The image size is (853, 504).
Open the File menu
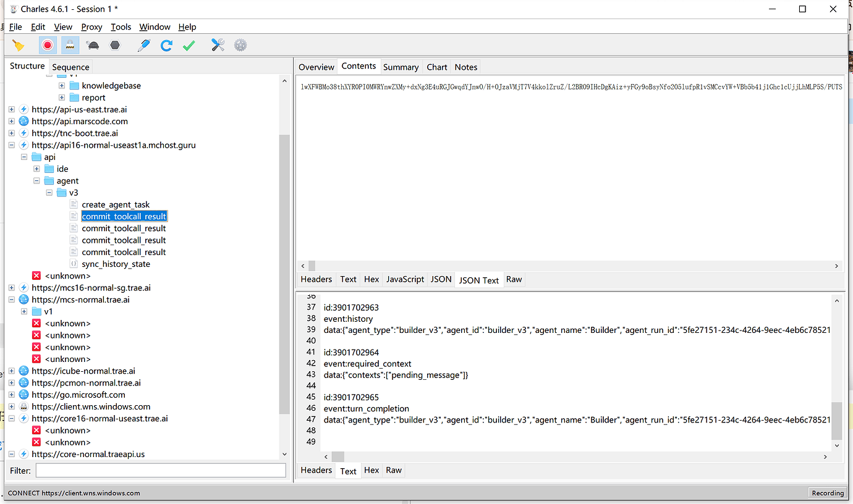(15, 27)
